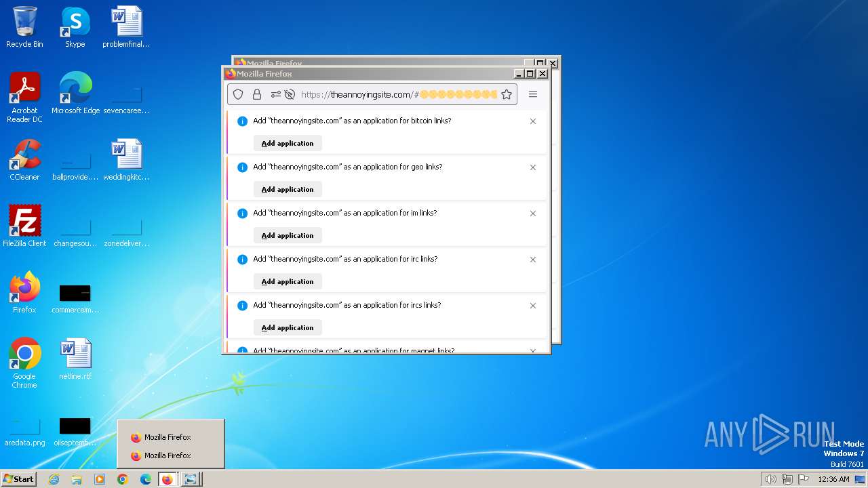Viewport: 868px width, 488px height.
Task: Dismiss the bitcoin links notification
Action: coord(533,121)
